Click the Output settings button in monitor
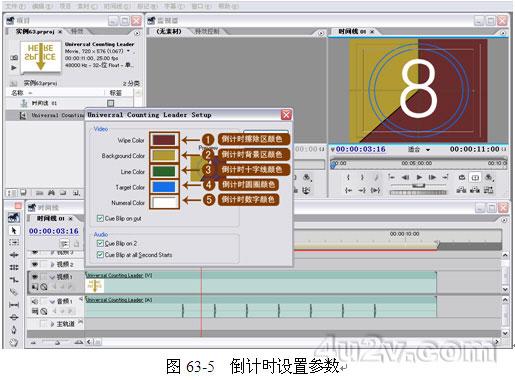The image size is (515, 380). pos(489,177)
